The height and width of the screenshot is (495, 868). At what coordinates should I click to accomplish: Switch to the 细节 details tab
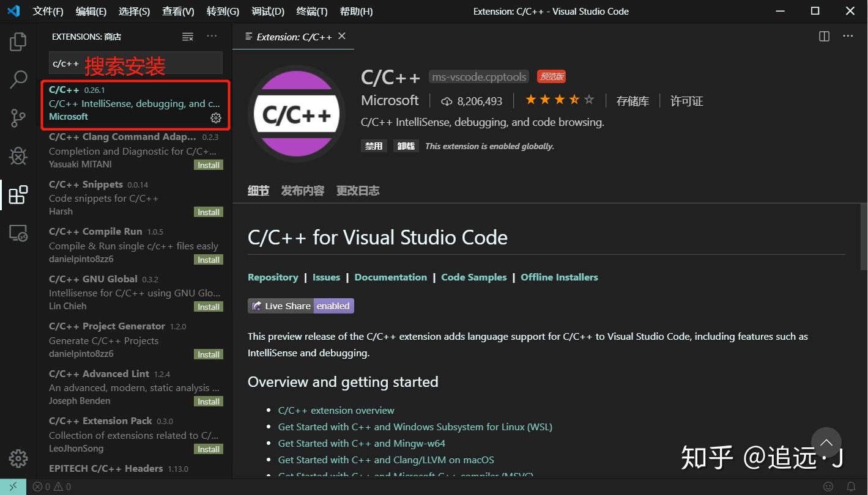[258, 191]
